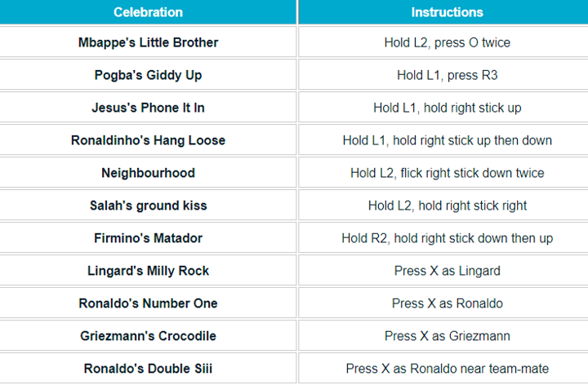Select Ronaldo's Number One celebration
Image resolution: width=588 pixels, height=385 pixels.
pos(148,303)
